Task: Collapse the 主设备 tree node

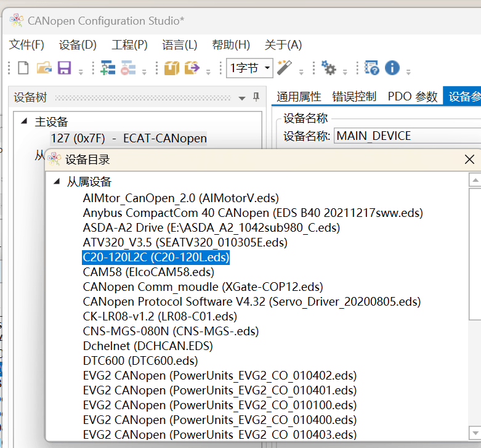Action: pos(24,121)
